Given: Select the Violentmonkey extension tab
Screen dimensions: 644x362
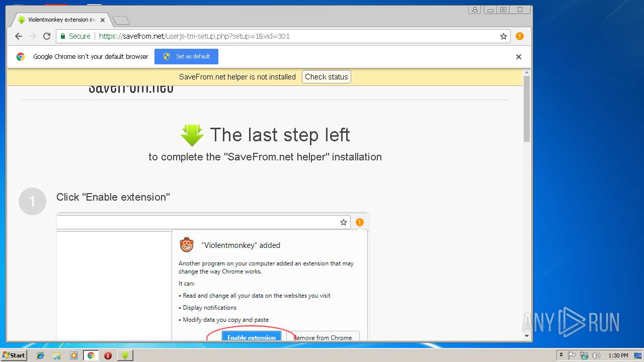Looking at the screenshot, I should click(x=61, y=20).
